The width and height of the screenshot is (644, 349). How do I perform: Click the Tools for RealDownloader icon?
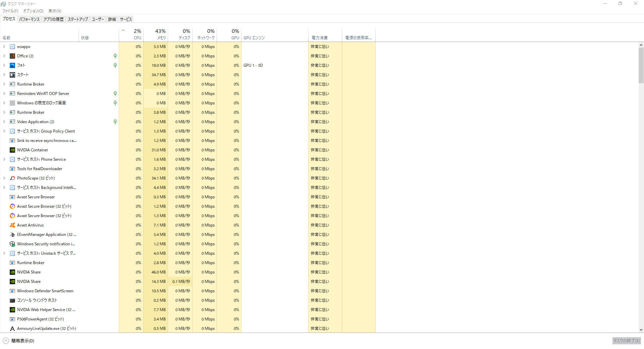12,169
